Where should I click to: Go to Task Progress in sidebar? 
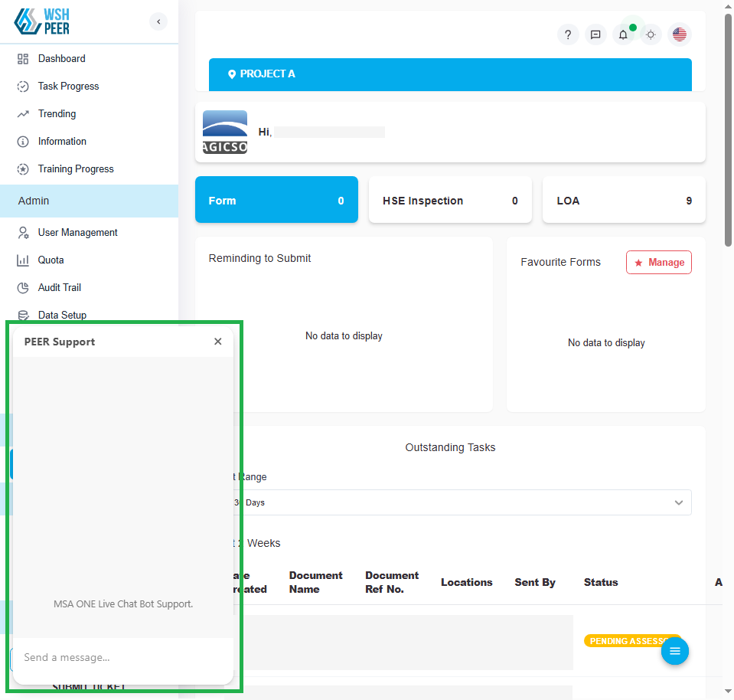click(x=68, y=87)
